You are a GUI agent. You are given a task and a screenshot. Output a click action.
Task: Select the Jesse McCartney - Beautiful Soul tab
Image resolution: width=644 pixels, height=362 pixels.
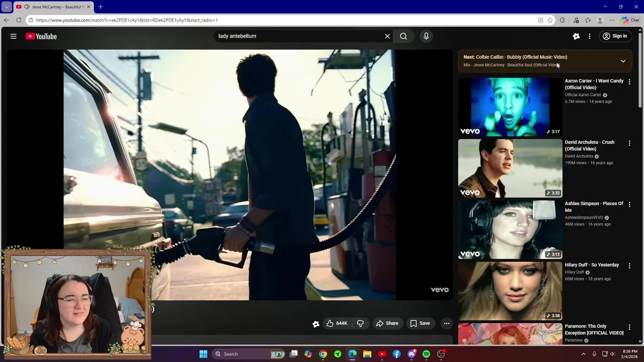[x=53, y=7]
